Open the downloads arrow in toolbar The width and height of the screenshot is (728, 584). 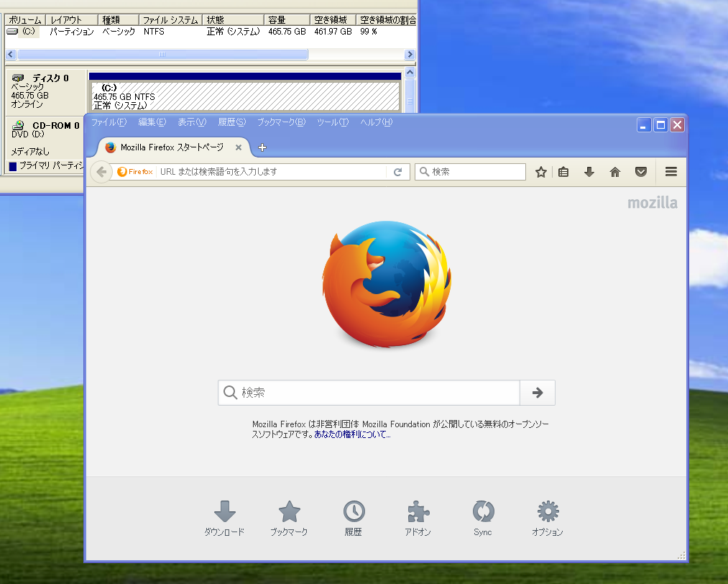click(589, 172)
